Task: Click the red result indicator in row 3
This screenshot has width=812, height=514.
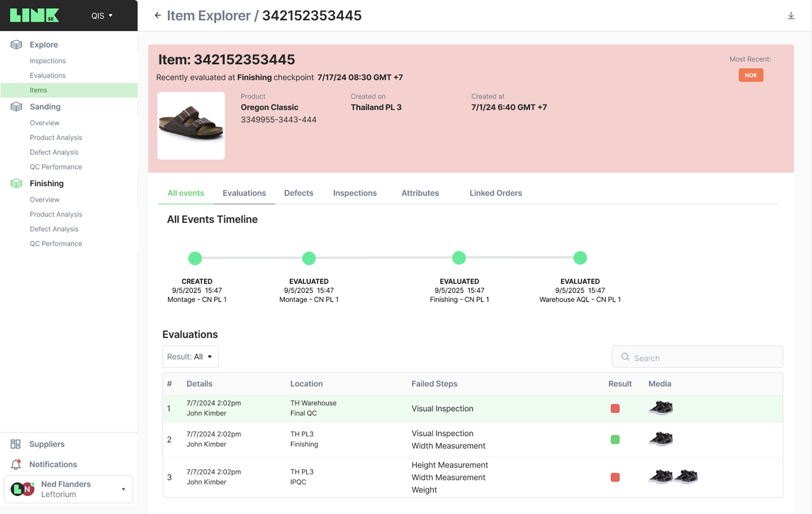Action: [615, 477]
